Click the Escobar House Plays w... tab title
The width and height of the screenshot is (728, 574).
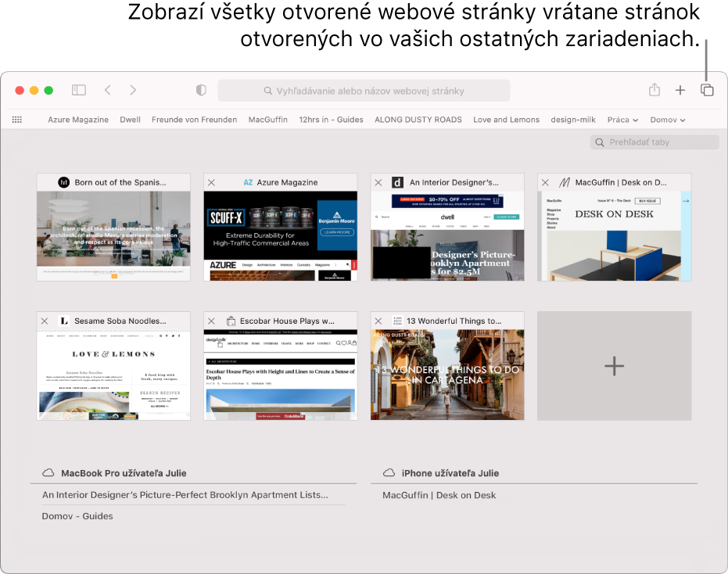tap(287, 321)
